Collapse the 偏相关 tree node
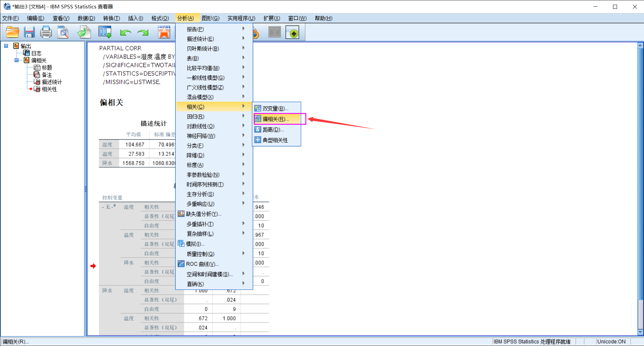 [x=17, y=60]
